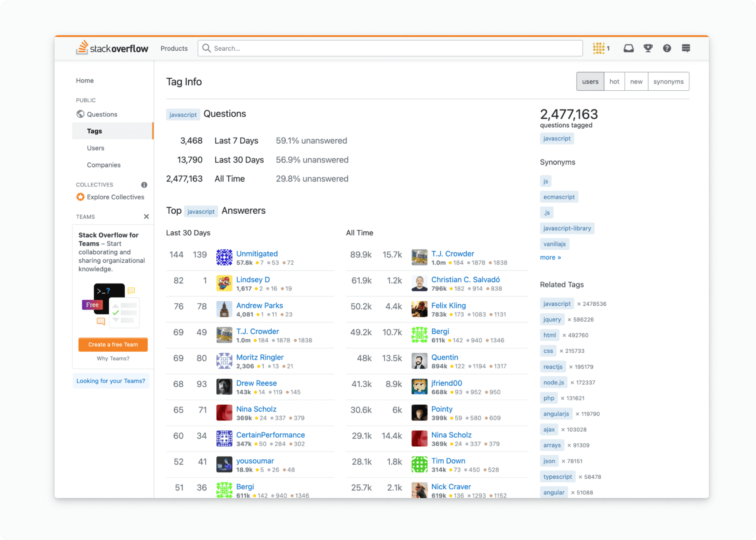Open Users in sidebar
Image resolution: width=756 pixels, height=540 pixels.
(95, 148)
